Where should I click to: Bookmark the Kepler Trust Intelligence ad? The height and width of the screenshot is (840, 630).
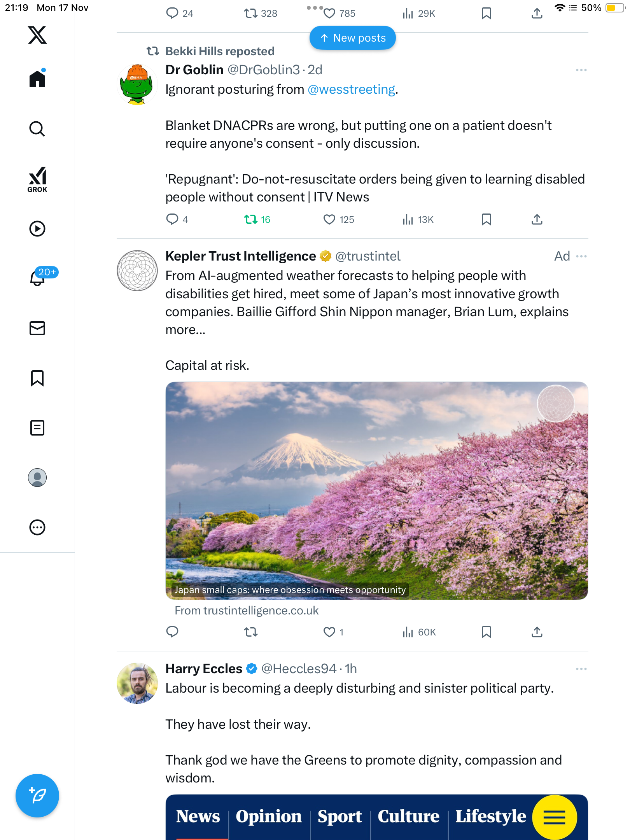(486, 632)
